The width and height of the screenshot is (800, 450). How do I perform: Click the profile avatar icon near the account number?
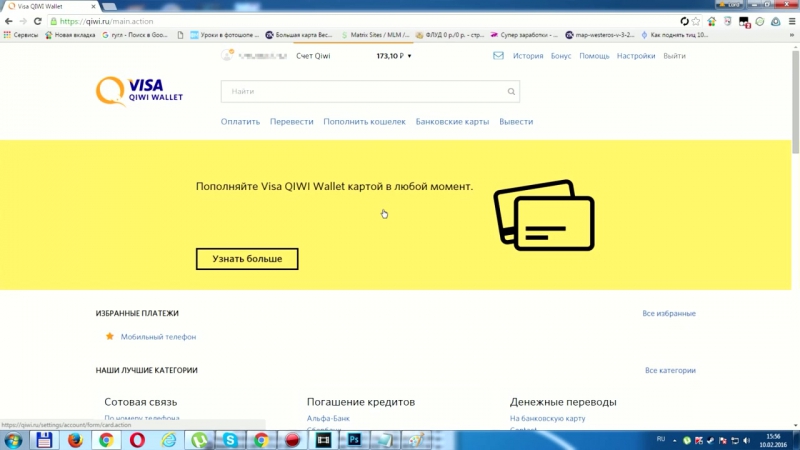(x=227, y=55)
